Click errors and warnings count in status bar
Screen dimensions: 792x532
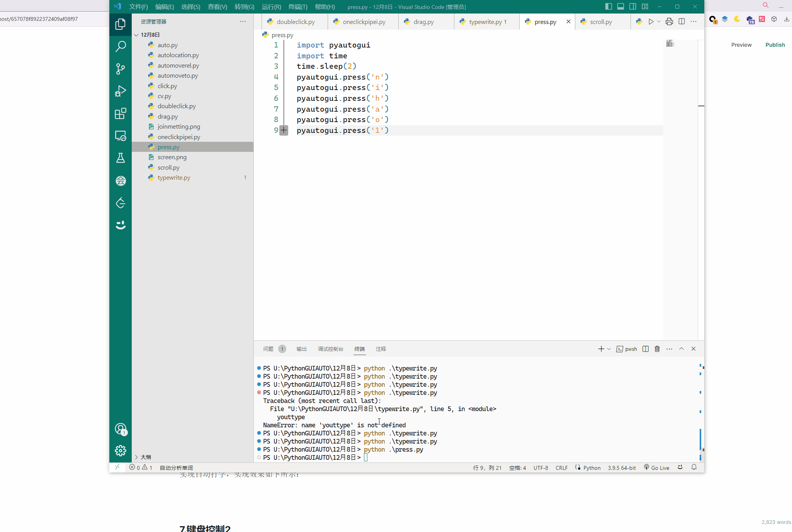point(141,467)
